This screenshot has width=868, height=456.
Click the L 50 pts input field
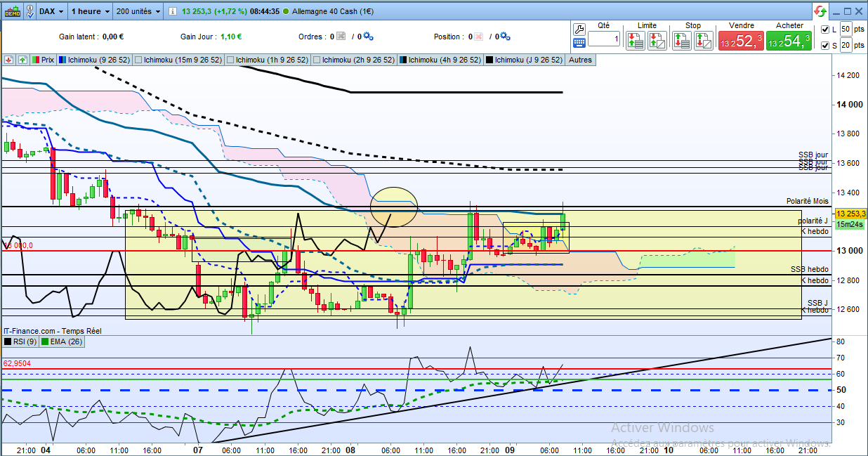846,29
